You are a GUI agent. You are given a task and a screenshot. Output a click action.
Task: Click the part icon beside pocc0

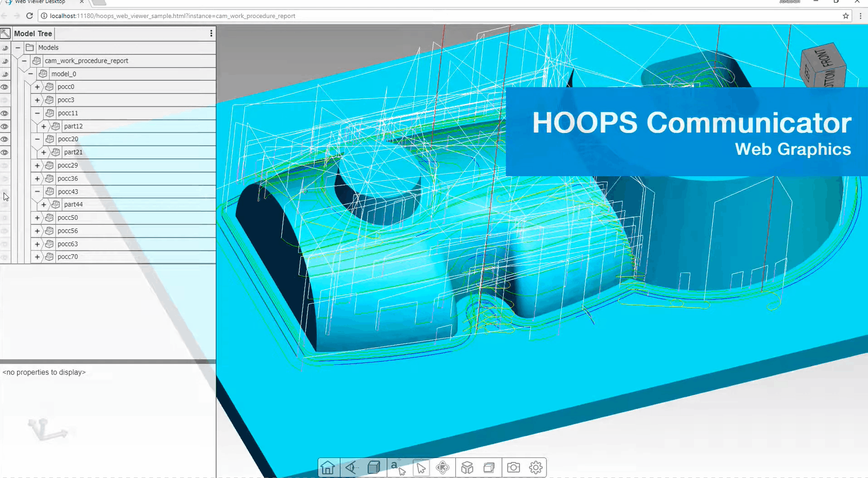[x=50, y=87]
